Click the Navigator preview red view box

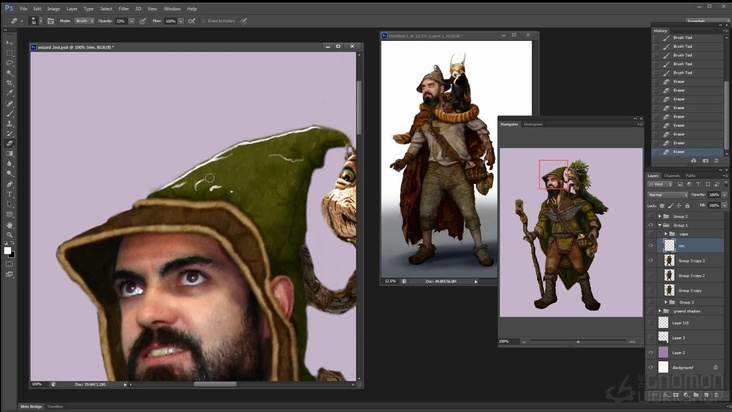pos(554,175)
